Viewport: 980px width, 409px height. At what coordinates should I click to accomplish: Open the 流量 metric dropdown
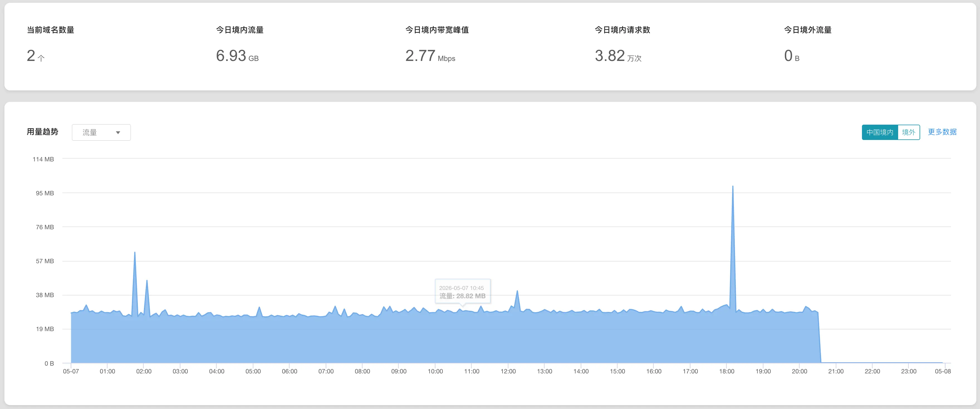[101, 132]
